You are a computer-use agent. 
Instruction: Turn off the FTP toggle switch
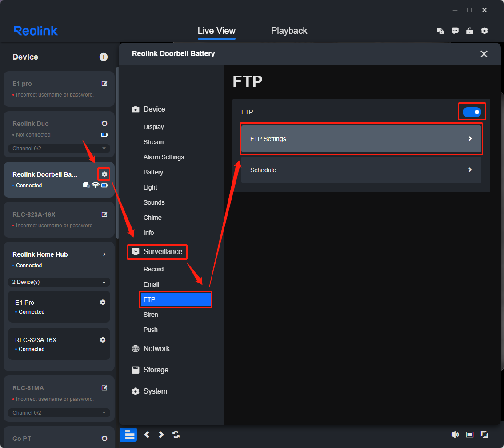click(472, 112)
